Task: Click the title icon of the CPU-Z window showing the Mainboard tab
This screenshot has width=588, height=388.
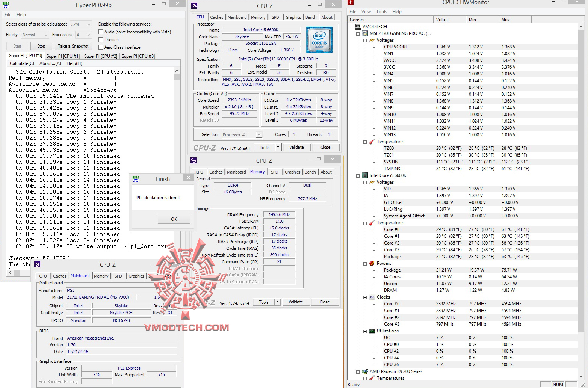Action: click(37, 264)
